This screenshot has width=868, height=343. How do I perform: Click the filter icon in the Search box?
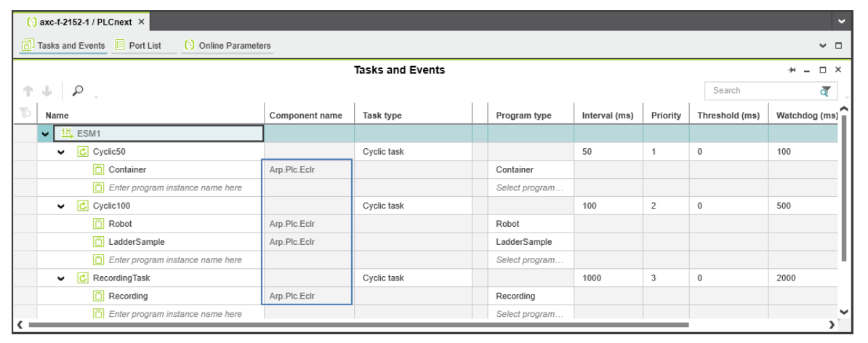tap(825, 92)
